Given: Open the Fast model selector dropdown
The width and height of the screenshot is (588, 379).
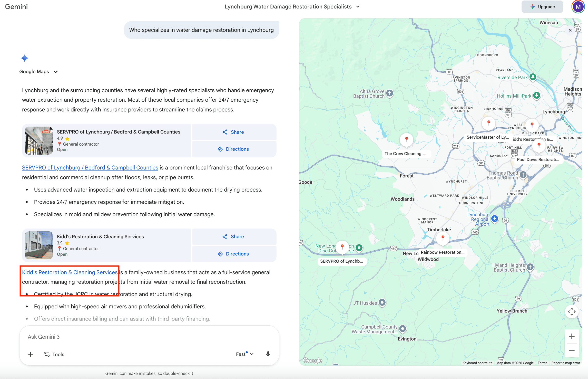Looking at the screenshot, I should [245, 354].
